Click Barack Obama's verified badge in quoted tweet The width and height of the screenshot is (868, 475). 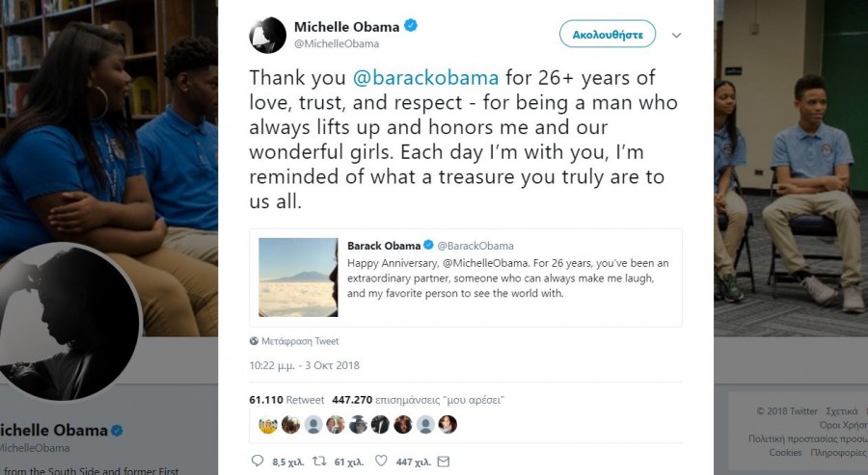pos(429,246)
